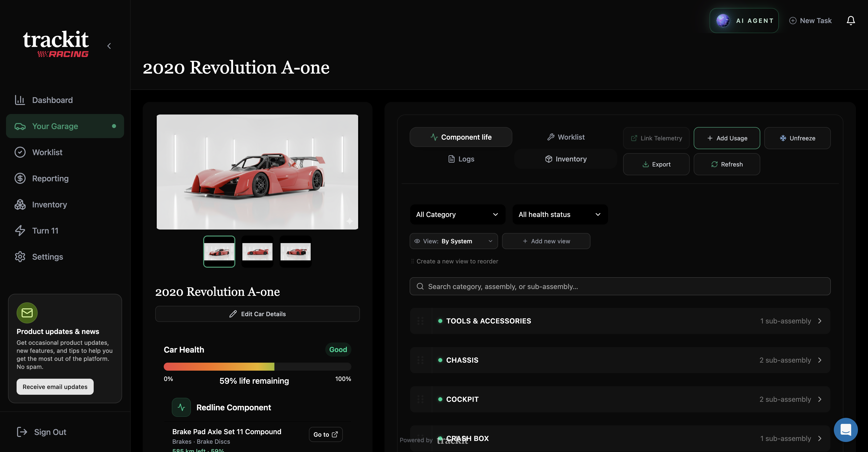Click the green status dot for Your Garage

coord(114,126)
